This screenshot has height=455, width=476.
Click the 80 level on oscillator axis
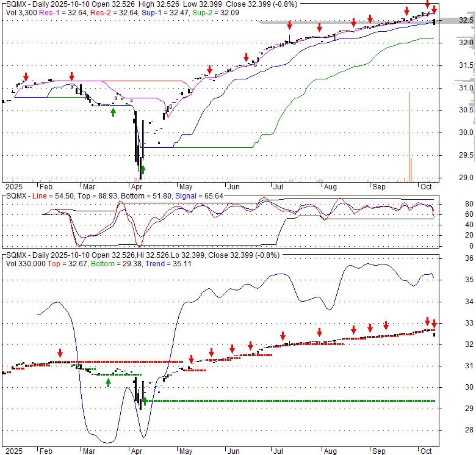click(469, 204)
